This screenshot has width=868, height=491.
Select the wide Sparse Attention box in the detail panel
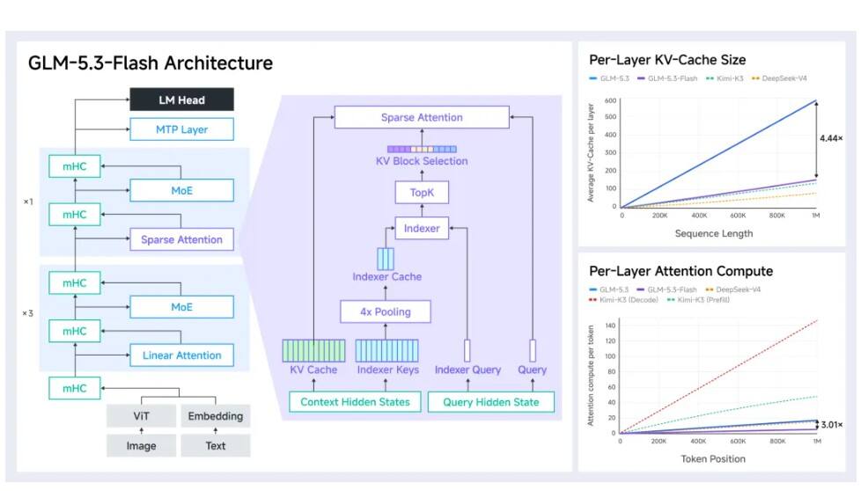(422, 117)
